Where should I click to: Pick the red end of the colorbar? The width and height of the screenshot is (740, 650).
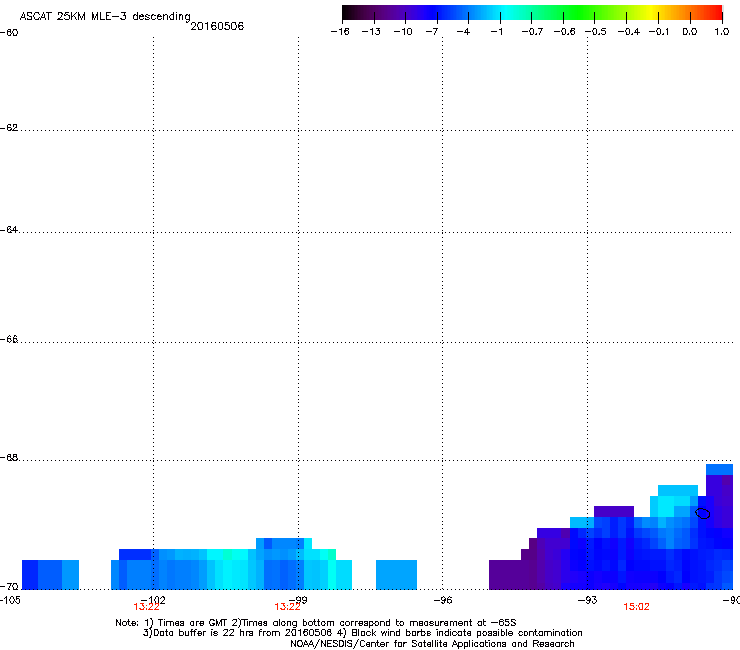point(713,13)
